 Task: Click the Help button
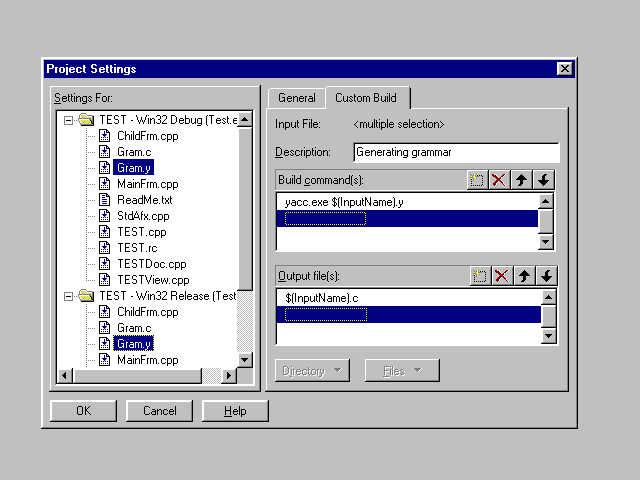(x=235, y=411)
